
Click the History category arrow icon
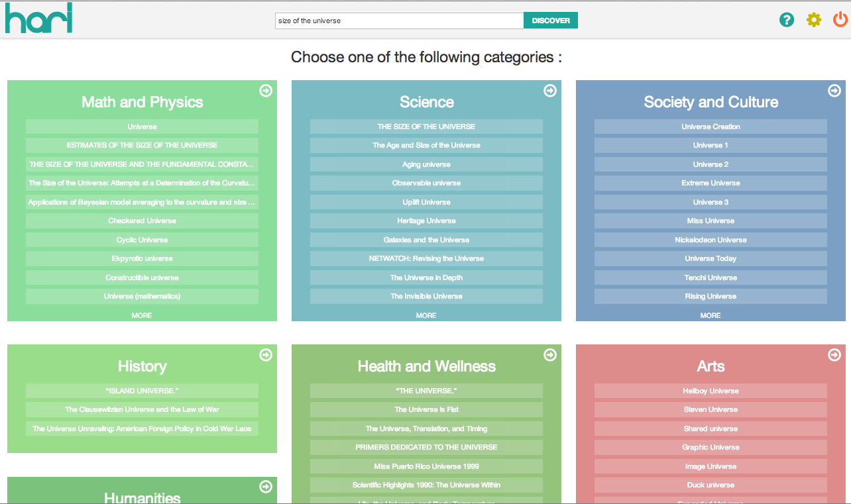266,355
